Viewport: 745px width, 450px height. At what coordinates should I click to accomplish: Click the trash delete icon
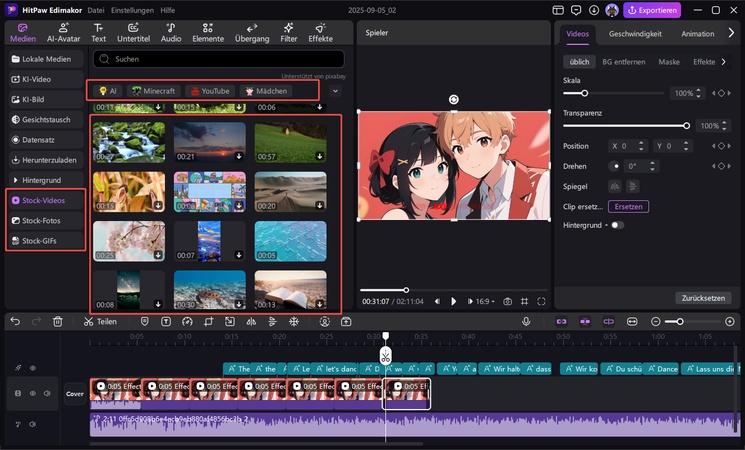coord(57,322)
